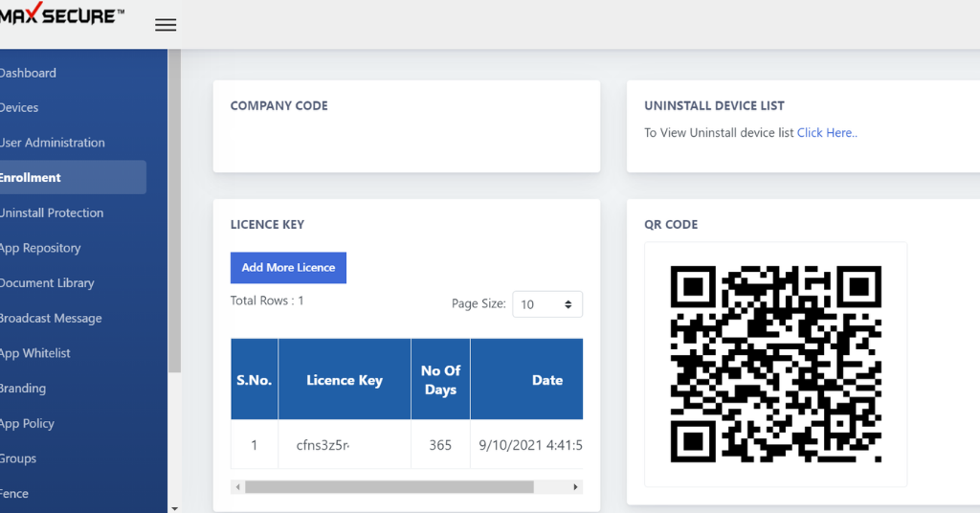The image size is (980, 513).
Task: Click the Max Secure logo
Action: pyautogui.click(x=62, y=15)
